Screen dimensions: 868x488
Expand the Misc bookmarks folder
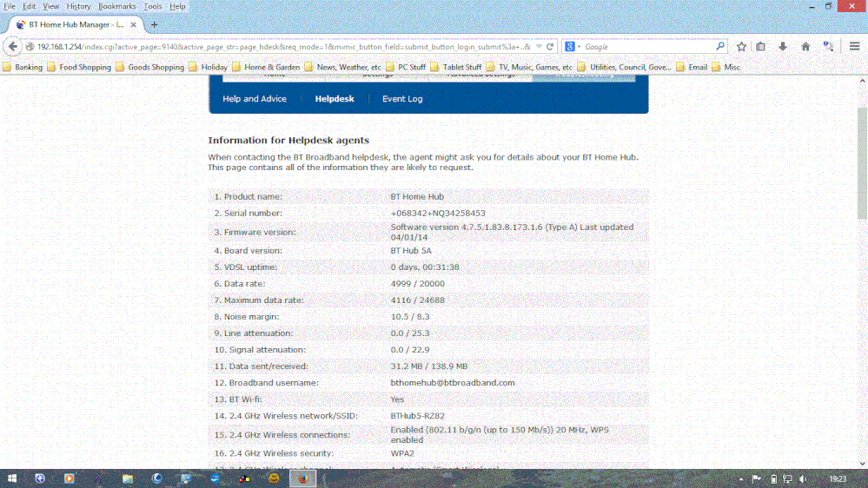[x=726, y=67]
